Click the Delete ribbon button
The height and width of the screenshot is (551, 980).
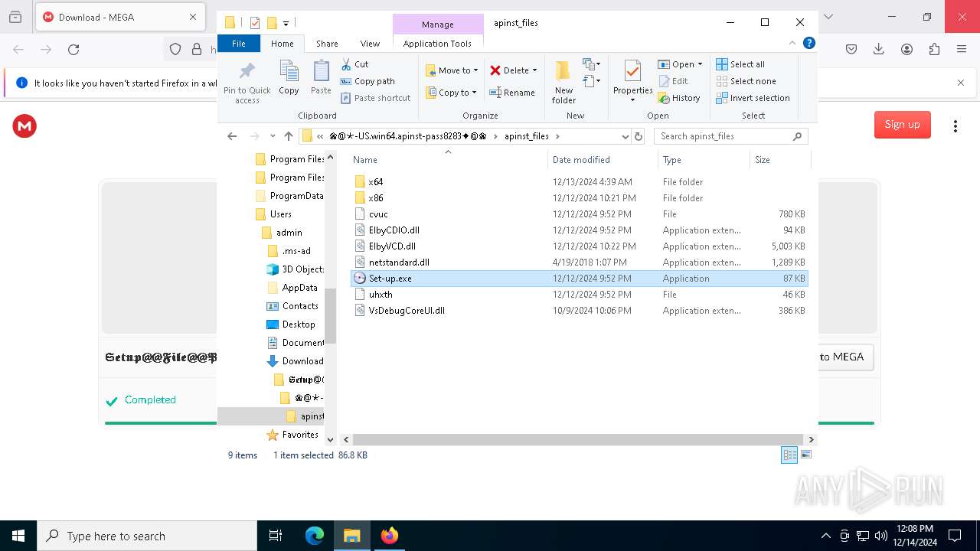pyautogui.click(x=509, y=70)
